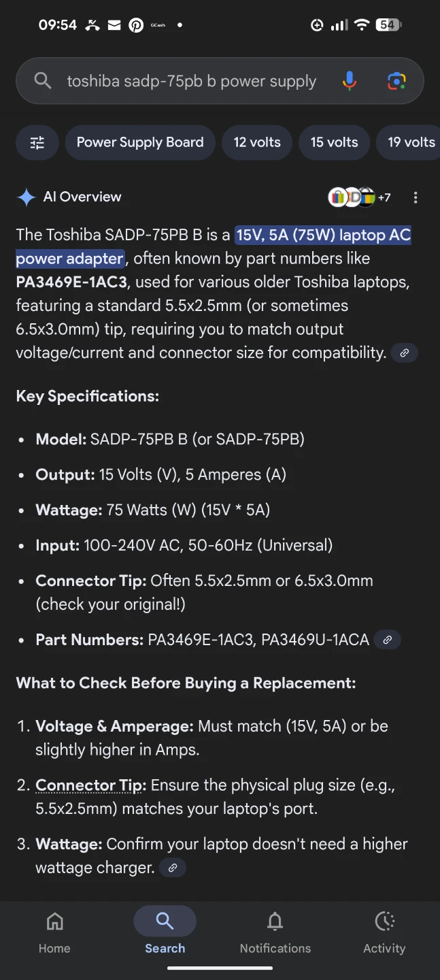
Task: Tap source link chip beside PA3469U-1ACA
Action: click(387, 640)
